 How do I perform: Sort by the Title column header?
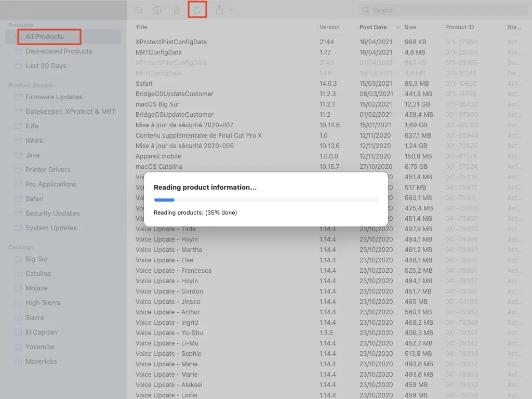(x=141, y=27)
